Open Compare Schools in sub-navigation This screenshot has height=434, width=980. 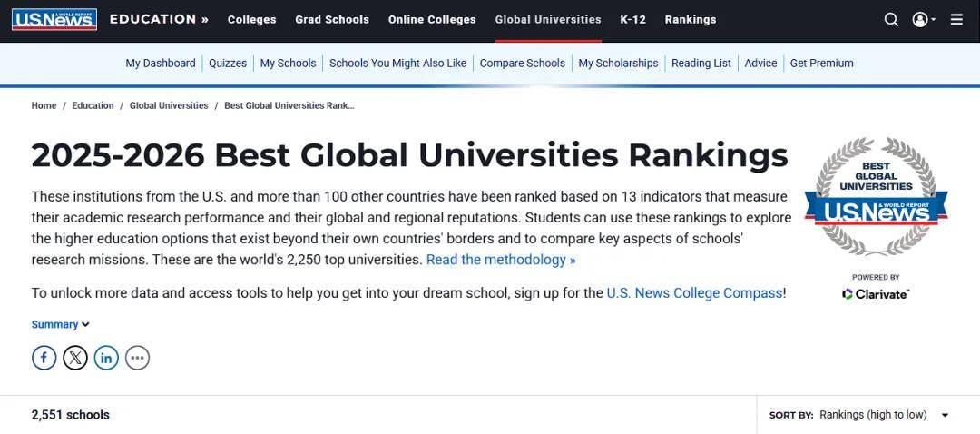(x=522, y=64)
